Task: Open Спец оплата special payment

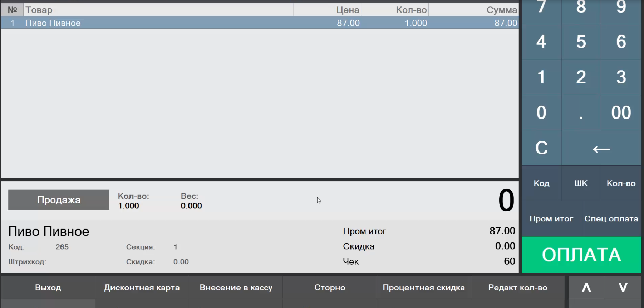Action: coord(611,219)
